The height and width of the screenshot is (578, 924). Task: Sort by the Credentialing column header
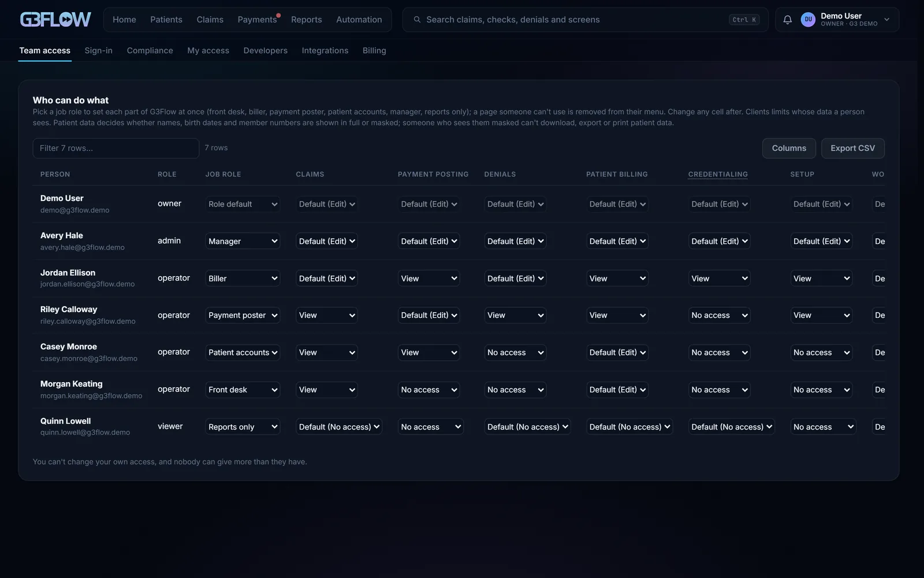pos(718,175)
